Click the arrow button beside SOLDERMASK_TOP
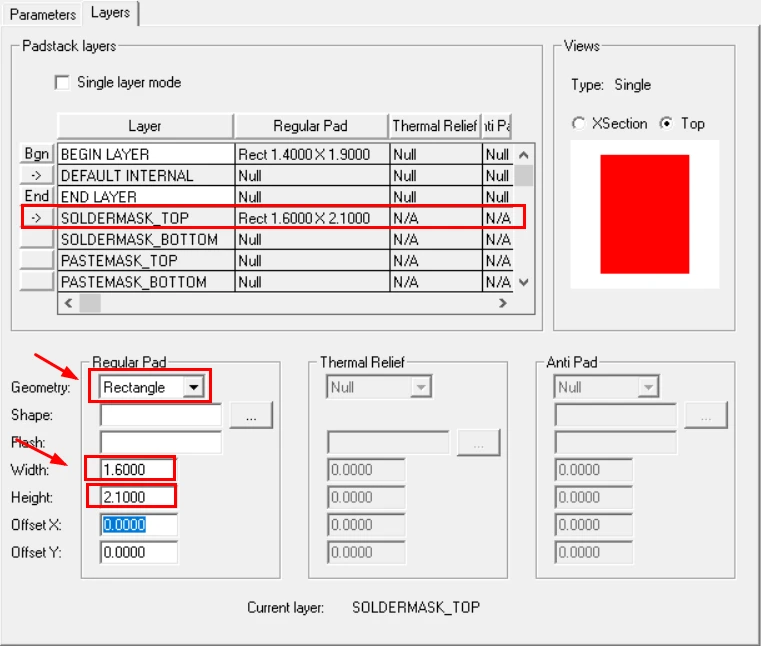 tap(37, 218)
